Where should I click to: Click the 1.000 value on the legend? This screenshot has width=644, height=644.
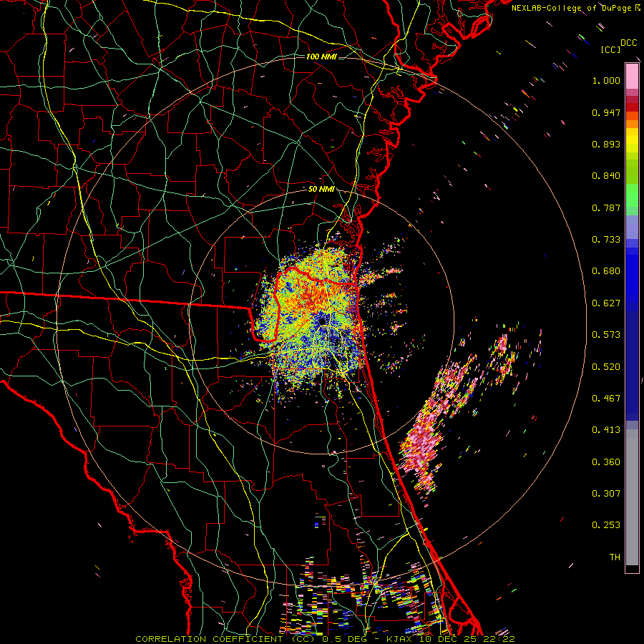point(606,80)
